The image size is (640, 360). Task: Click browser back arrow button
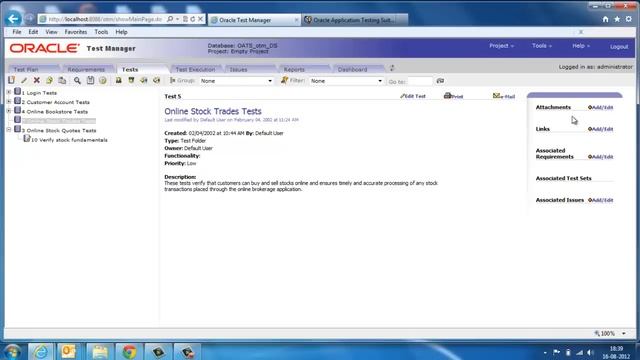tap(13, 19)
